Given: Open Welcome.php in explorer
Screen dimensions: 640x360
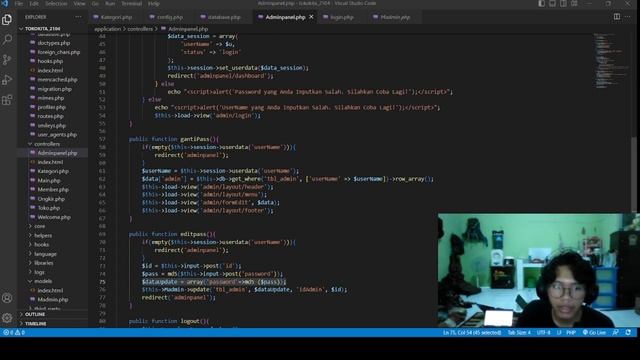Looking at the screenshot, I should [x=54, y=217].
